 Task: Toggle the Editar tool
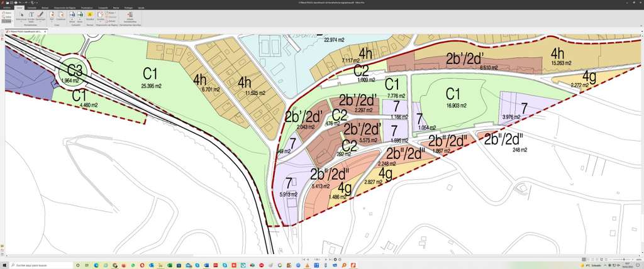pos(7,16)
